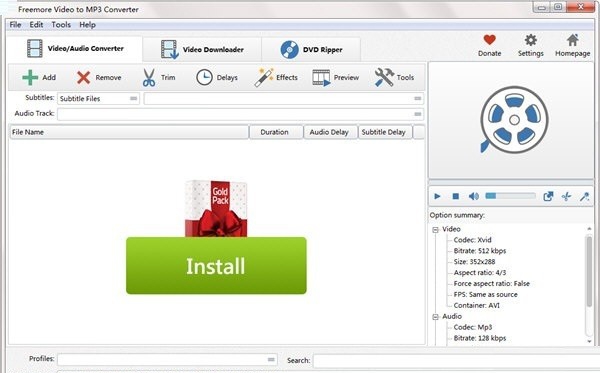Screen dimensions: 600x373
Task: Click the option summary scroll up arrow
Action: [x=589, y=229]
